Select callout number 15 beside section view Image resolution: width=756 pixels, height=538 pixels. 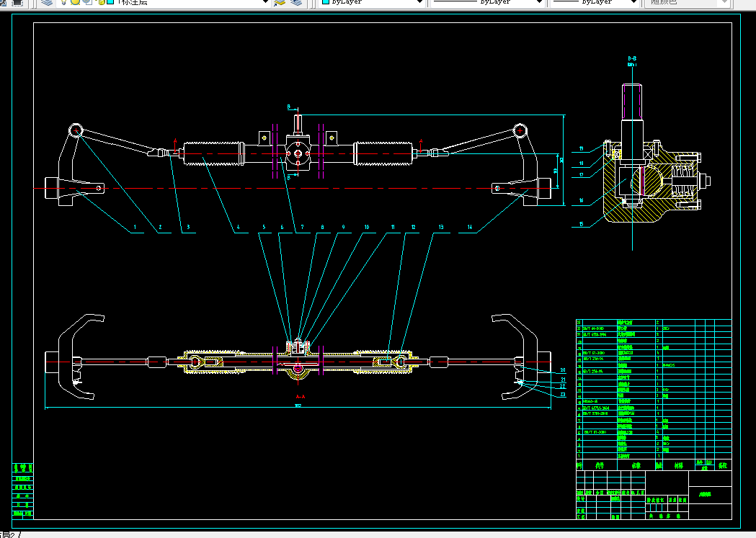point(582,224)
